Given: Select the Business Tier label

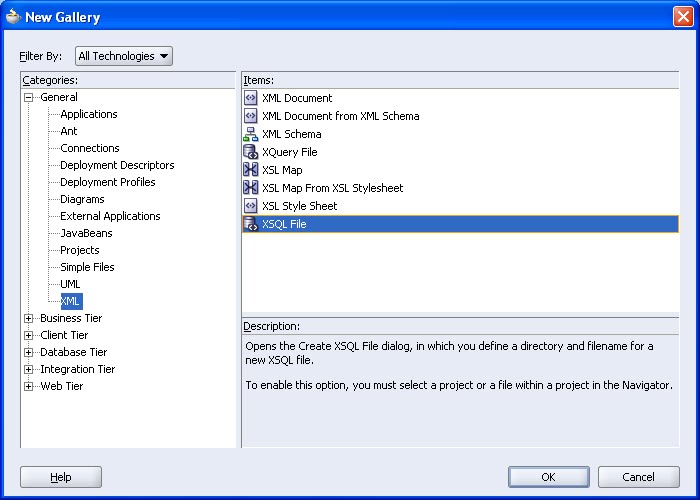Looking at the screenshot, I should point(71,318).
